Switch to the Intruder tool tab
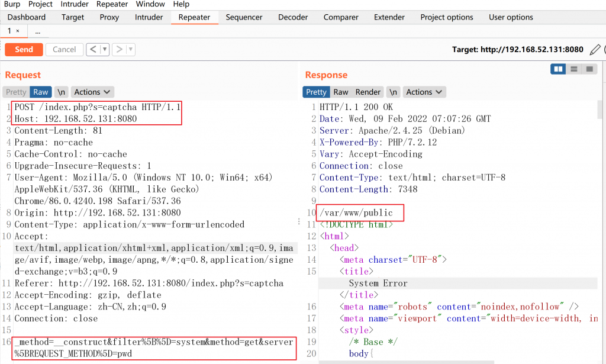606x364 pixels. (x=149, y=17)
